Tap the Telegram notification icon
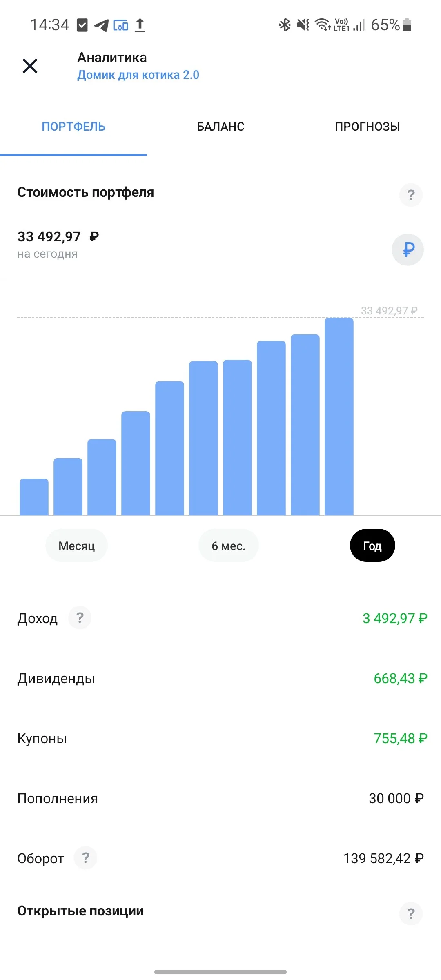The image size is (441, 980). click(x=101, y=25)
